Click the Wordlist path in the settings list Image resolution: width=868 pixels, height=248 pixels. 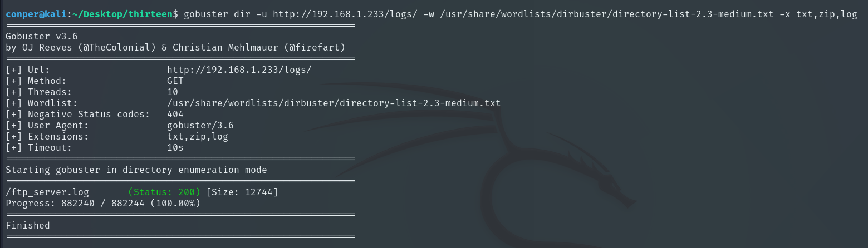coord(334,103)
